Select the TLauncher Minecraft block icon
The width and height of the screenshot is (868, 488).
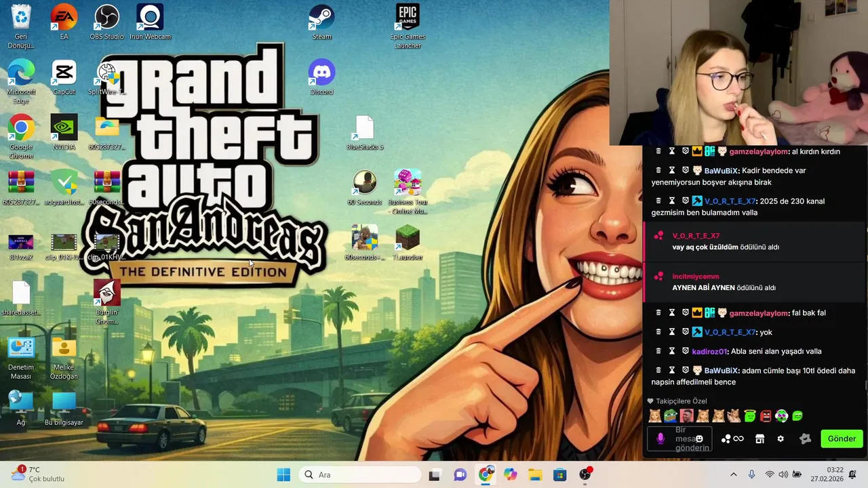point(408,243)
